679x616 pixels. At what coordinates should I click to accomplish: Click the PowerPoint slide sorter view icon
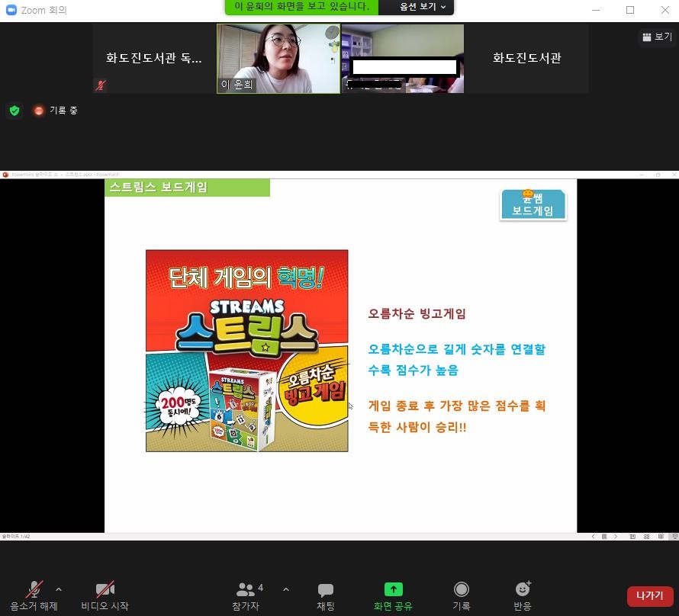[x=646, y=537]
